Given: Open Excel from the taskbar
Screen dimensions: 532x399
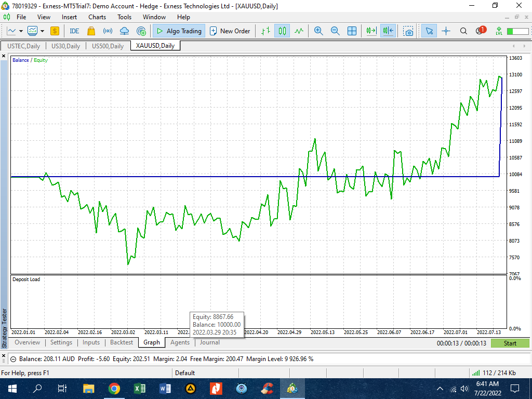Looking at the screenshot, I should coord(140,388).
